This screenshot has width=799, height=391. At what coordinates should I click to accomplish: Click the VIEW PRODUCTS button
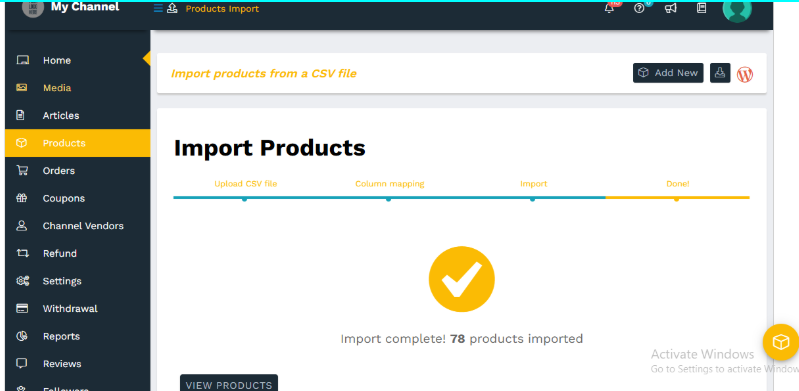[x=229, y=384]
